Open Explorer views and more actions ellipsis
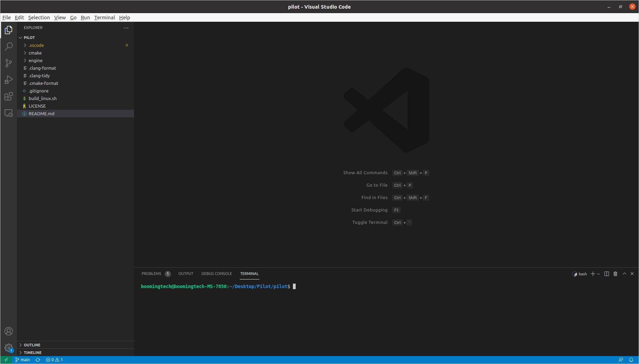Viewport: 639px width, 364px height. (126, 28)
